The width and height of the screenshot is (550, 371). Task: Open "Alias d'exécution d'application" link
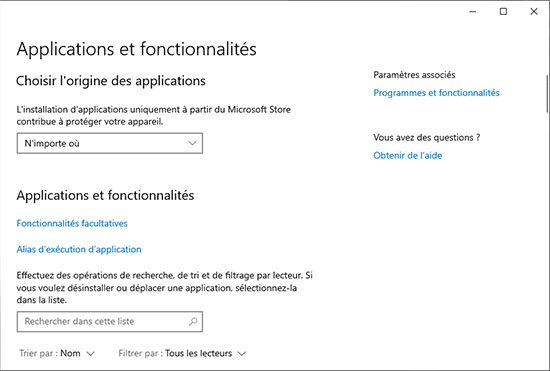pyautogui.click(x=79, y=249)
